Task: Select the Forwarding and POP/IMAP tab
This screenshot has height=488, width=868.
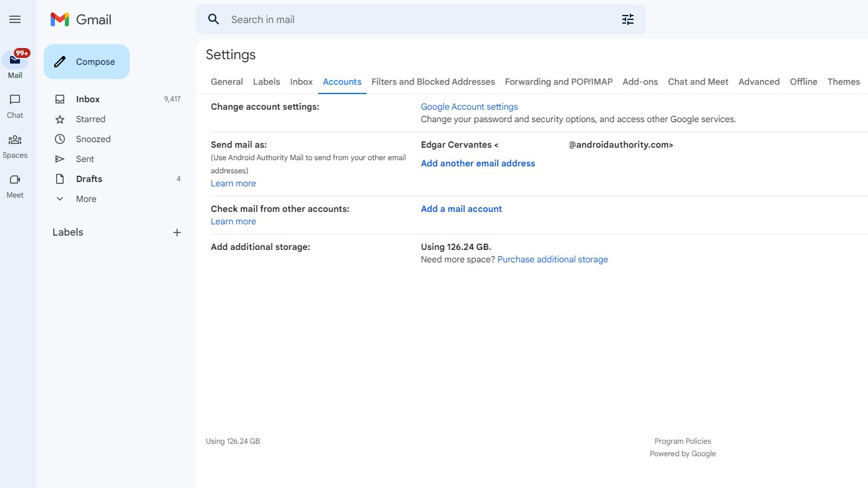Action: pyautogui.click(x=558, y=82)
